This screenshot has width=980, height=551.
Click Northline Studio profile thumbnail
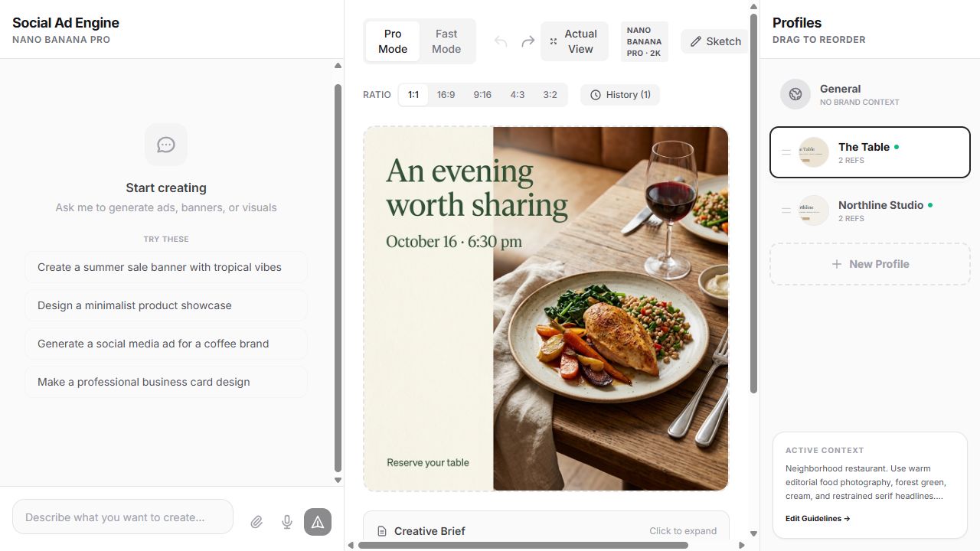click(x=814, y=210)
